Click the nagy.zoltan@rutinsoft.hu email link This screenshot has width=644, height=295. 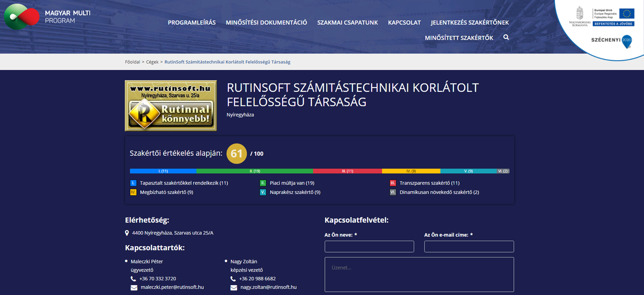(x=268, y=287)
